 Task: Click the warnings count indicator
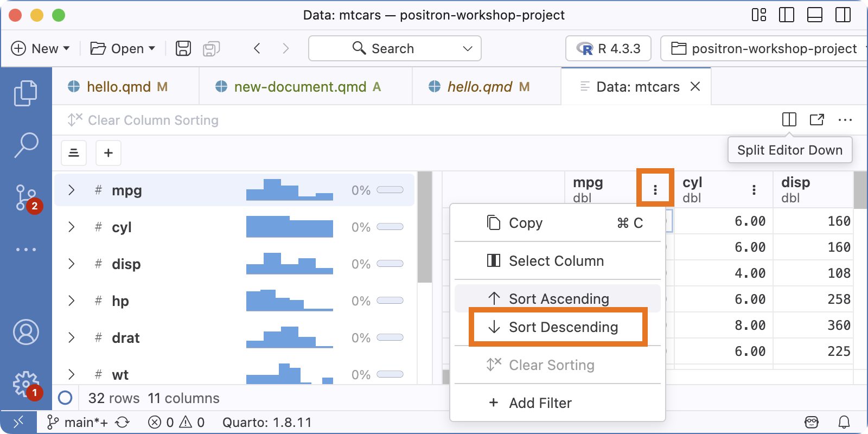coord(192,422)
